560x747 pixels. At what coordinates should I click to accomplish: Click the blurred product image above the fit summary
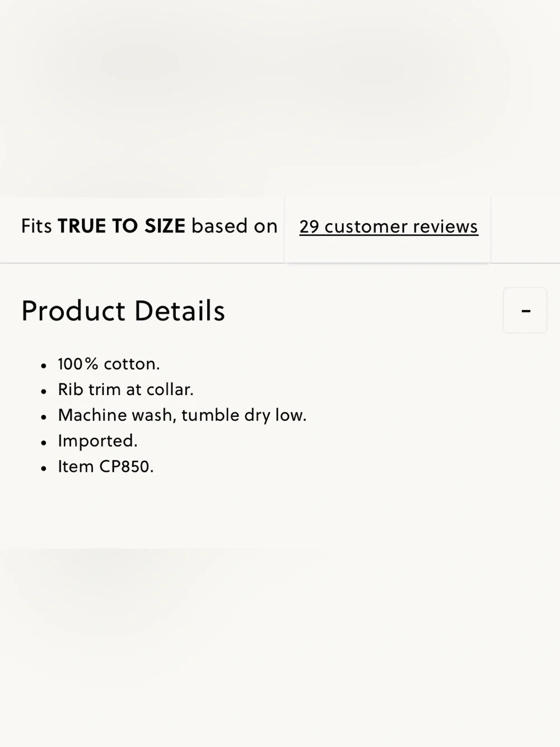point(280,98)
